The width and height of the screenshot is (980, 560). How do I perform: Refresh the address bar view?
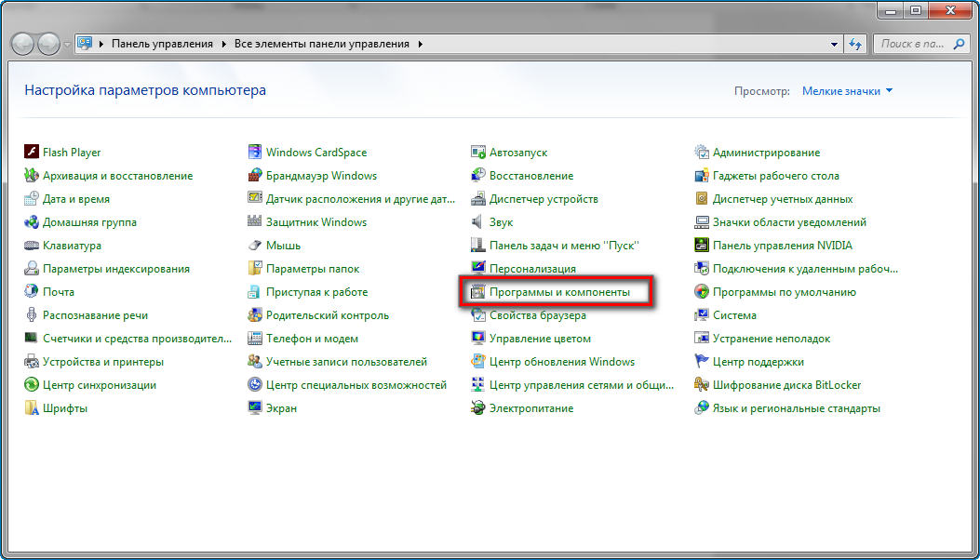tap(855, 45)
